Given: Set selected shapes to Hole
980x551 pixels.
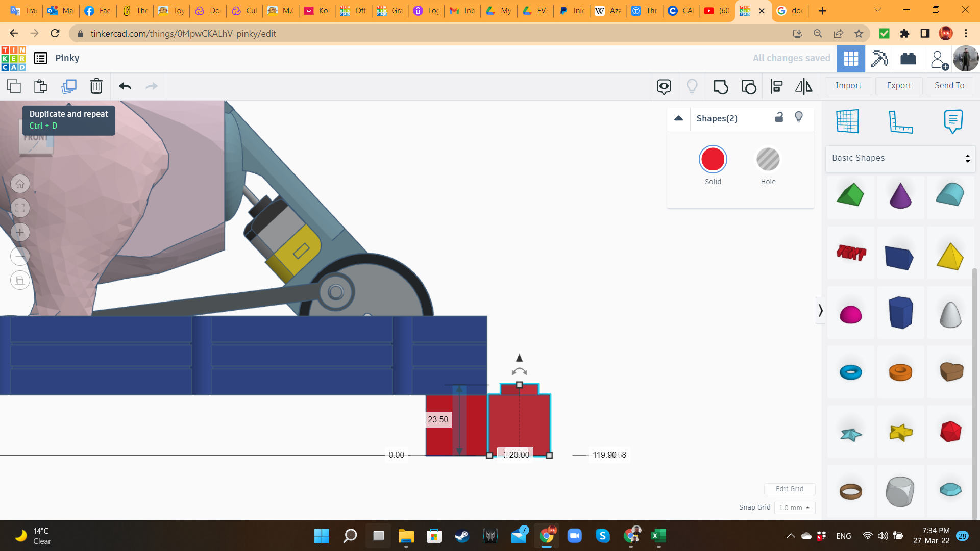Looking at the screenshot, I should (768, 160).
